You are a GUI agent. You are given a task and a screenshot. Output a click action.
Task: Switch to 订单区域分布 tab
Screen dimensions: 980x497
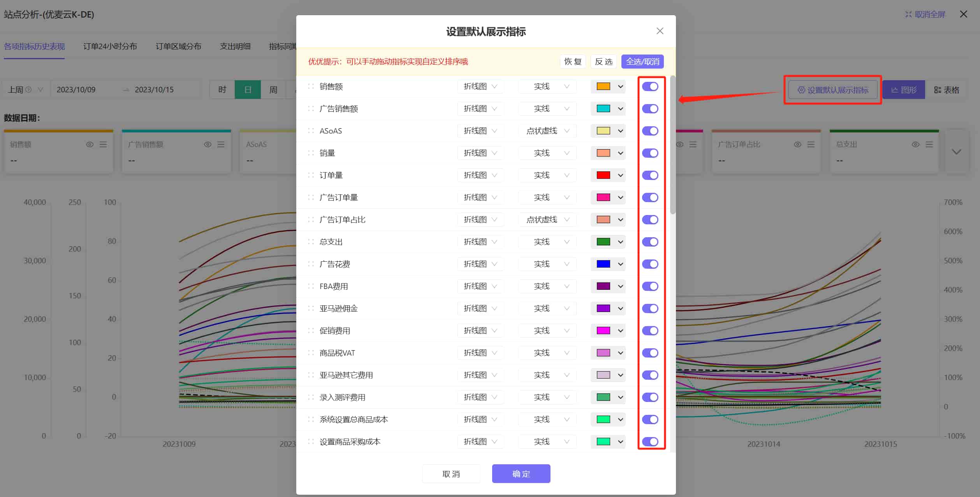coord(178,46)
